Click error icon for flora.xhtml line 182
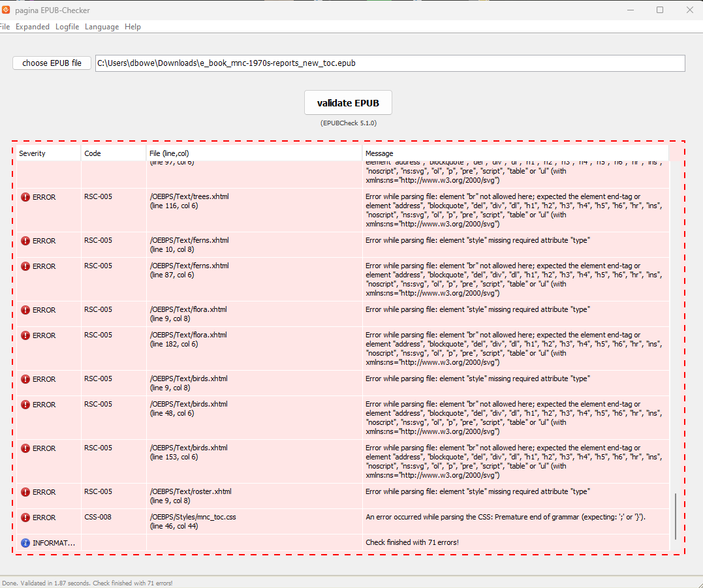The image size is (703, 588). coord(25,335)
